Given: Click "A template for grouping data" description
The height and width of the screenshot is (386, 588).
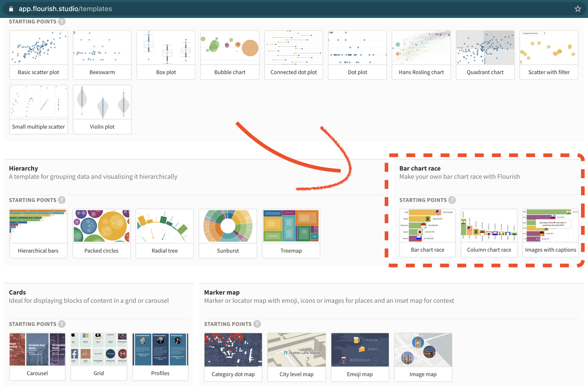Looking at the screenshot, I should tap(93, 176).
